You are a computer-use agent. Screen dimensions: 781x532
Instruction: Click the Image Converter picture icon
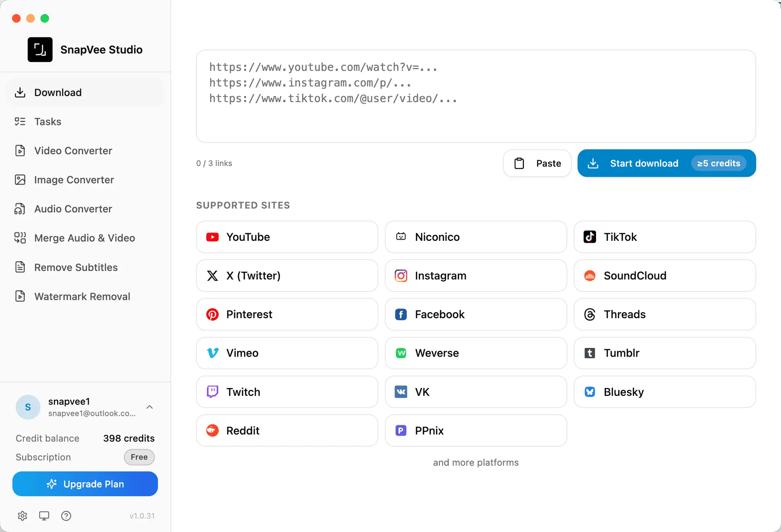pyautogui.click(x=20, y=180)
